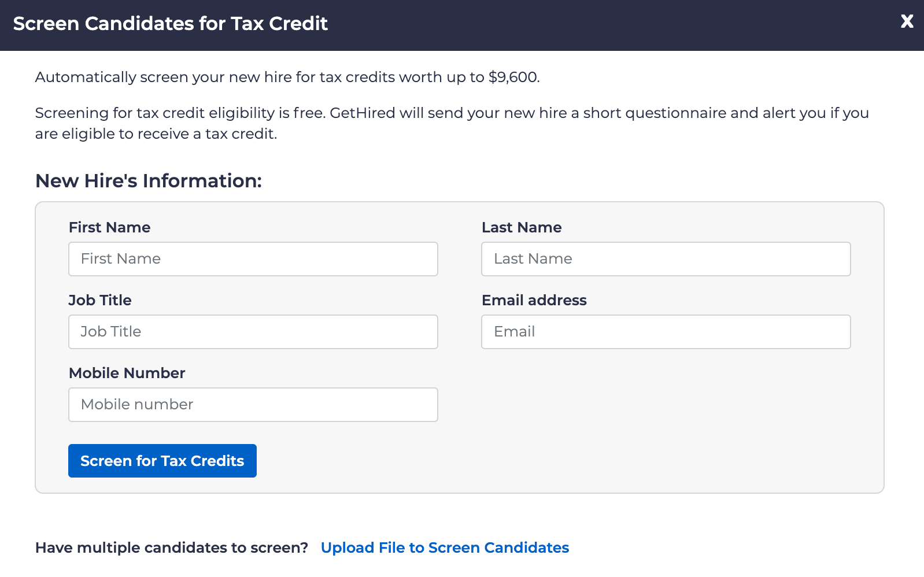The image size is (924, 577).
Task: Click the First Name input field
Action: 253,259
